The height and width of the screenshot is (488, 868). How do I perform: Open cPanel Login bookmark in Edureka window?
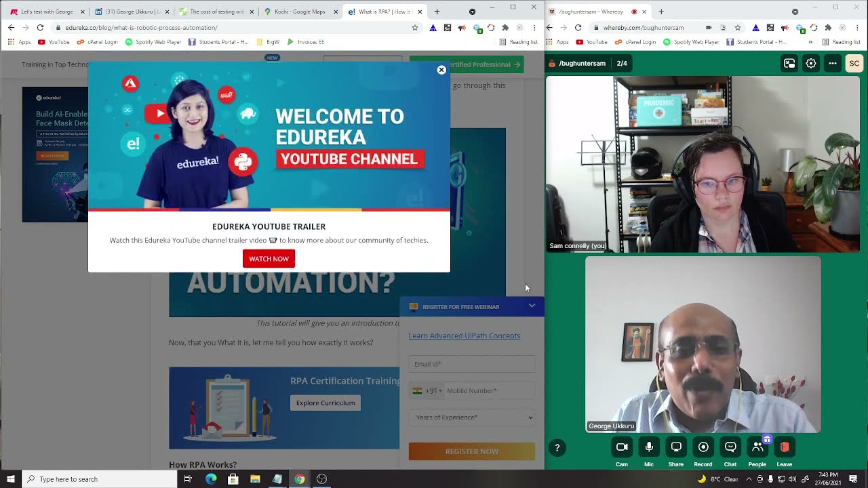(x=96, y=42)
